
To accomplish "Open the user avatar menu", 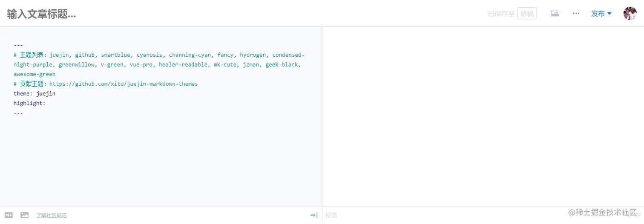I will [x=630, y=14].
